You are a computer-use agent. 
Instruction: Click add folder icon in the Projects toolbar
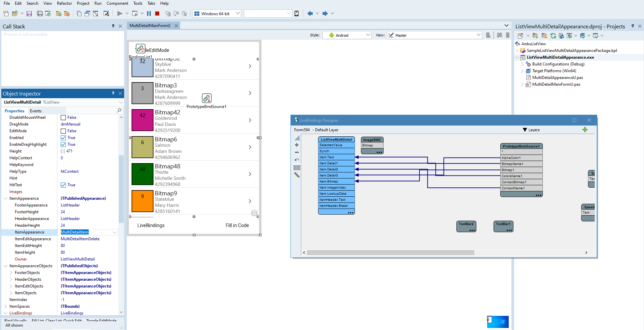535,35
